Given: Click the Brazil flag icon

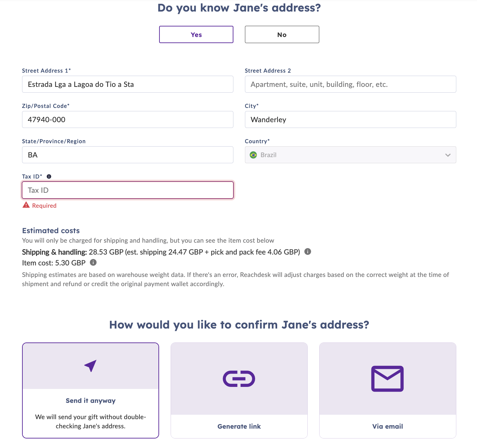Looking at the screenshot, I should point(253,155).
